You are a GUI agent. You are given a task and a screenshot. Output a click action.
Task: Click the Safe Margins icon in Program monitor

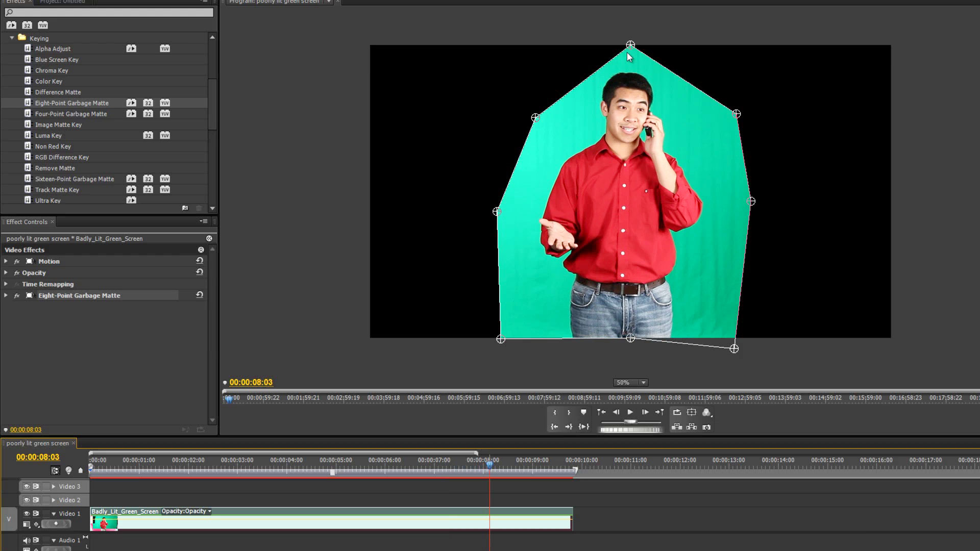click(692, 412)
